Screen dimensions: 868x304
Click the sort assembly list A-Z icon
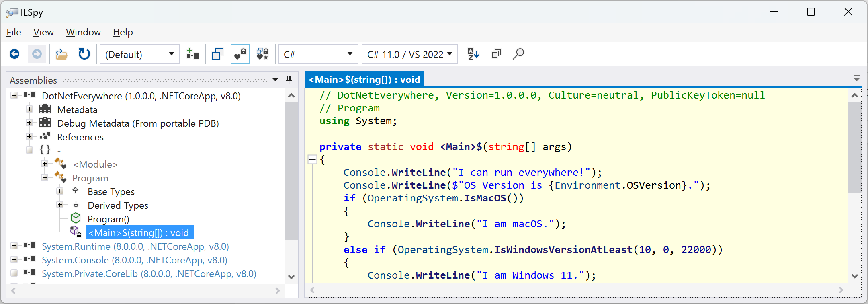point(473,54)
